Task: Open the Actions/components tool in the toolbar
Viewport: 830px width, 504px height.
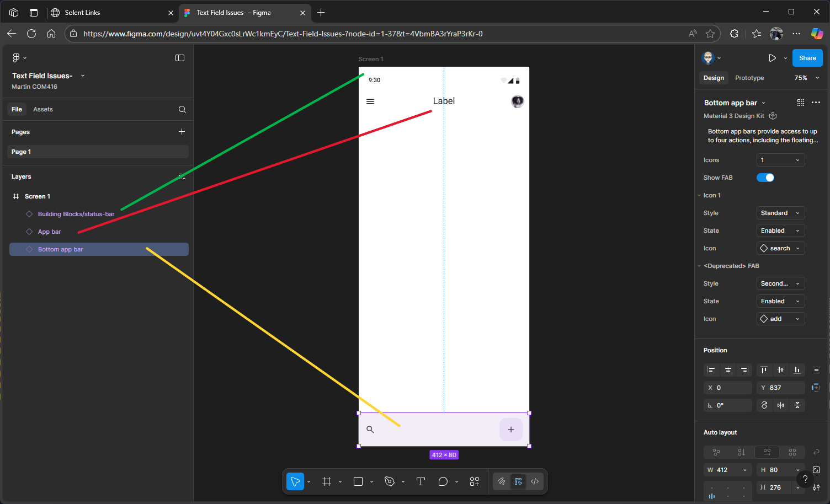Action: point(474,481)
